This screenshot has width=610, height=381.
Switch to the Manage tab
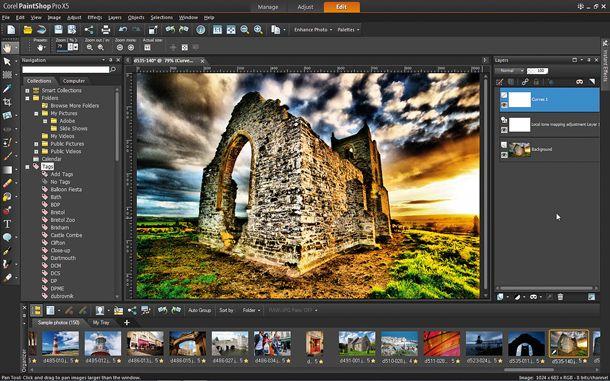tap(268, 7)
